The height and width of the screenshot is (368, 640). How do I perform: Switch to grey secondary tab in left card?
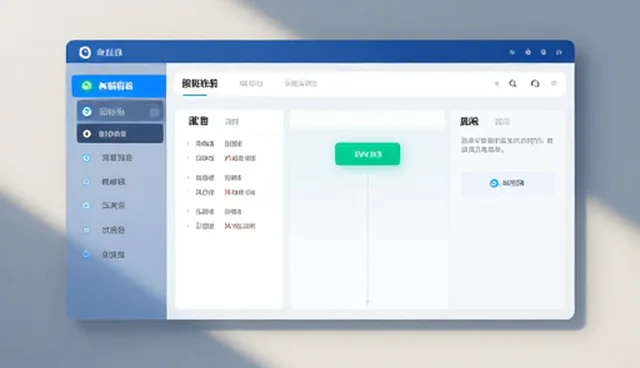point(232,122)
